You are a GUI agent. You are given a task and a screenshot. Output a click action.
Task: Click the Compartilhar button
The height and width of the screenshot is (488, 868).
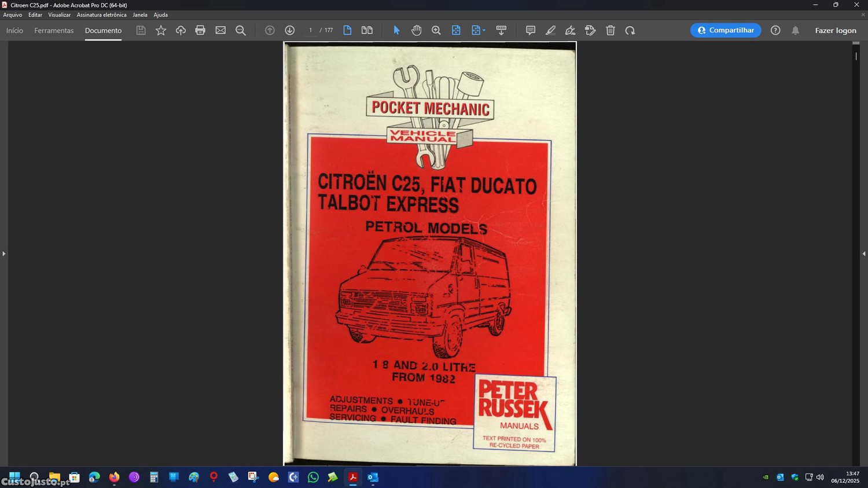pyautogui.click(x=725, y=30)
